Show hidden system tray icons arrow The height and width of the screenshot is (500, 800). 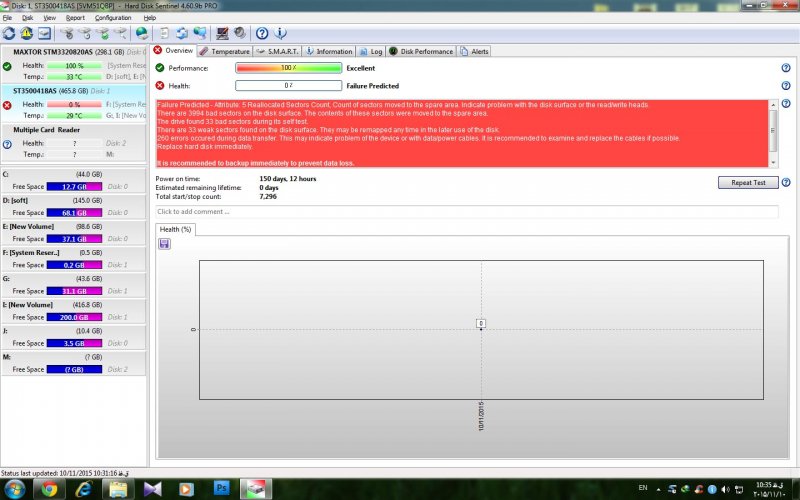pyautogui.click(x=658, y=489)
